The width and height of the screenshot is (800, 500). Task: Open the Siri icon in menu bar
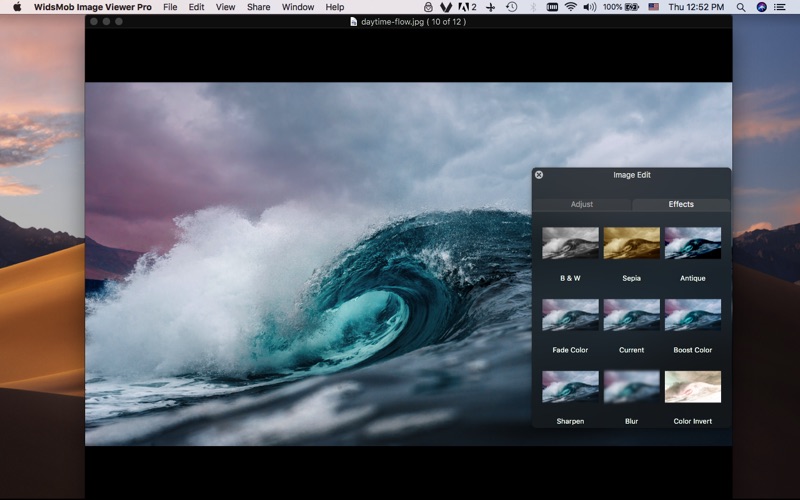[762, 7]
